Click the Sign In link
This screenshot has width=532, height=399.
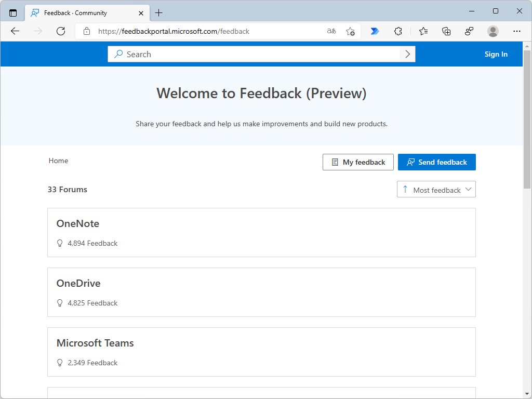496,54
